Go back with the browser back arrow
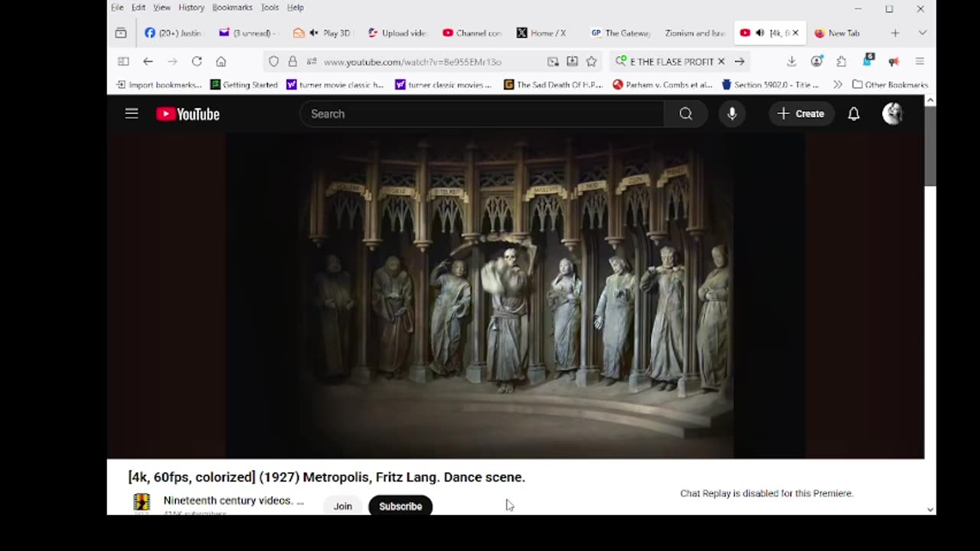This screenshot has height=551, width=980. pyautogui.click(x=148, y=61)
